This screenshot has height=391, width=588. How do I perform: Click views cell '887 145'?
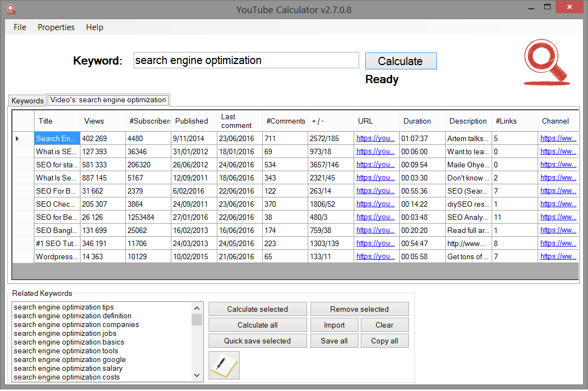pos(103,178)
